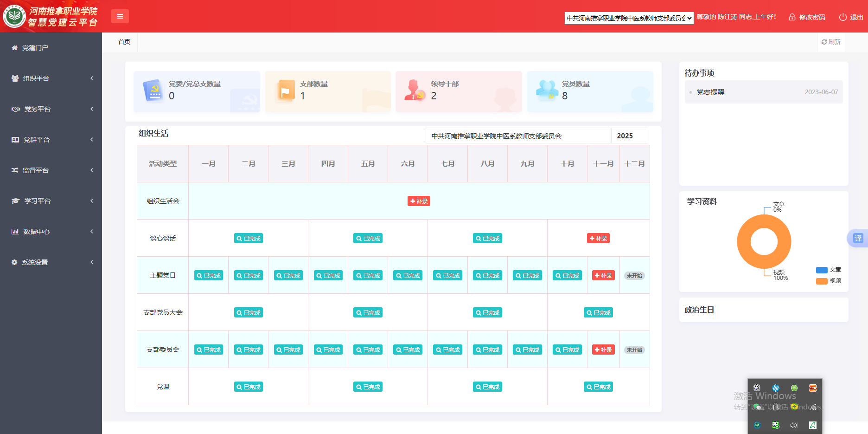
Task: Click the power icon to log out
Action: [x=842, y=17]
